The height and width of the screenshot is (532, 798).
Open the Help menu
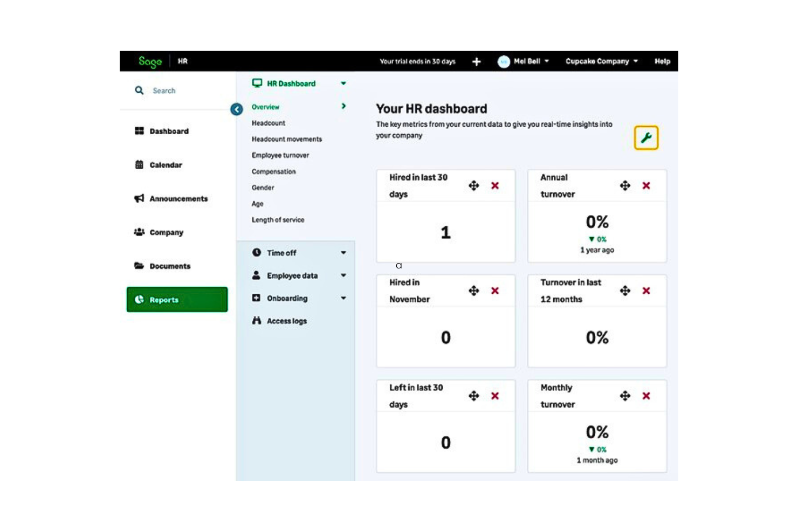coord(662,61)
